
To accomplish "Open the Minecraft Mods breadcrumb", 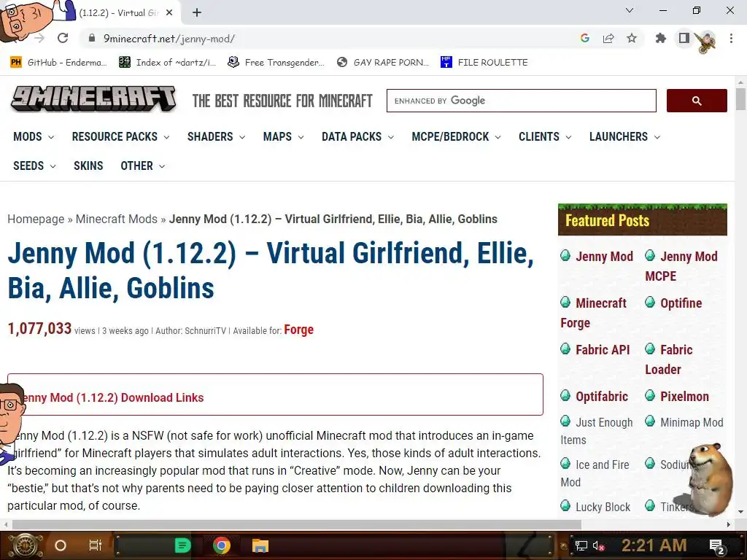I will tap(116, 219).
